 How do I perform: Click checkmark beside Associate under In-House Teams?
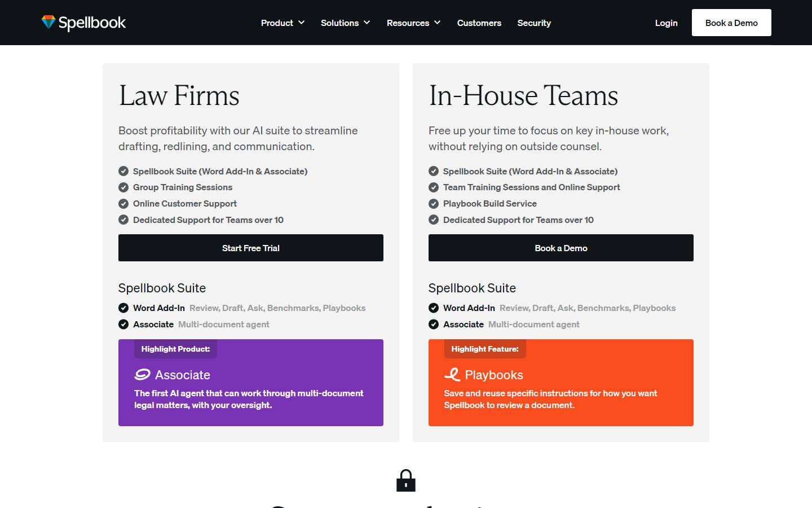pyautogui.click(x=434, y=324)
